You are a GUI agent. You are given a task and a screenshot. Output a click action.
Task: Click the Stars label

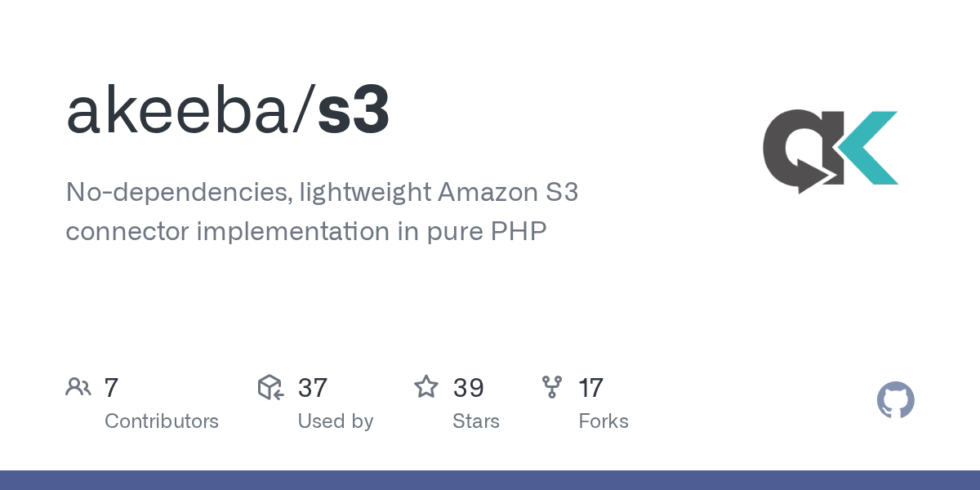point(476,421)
